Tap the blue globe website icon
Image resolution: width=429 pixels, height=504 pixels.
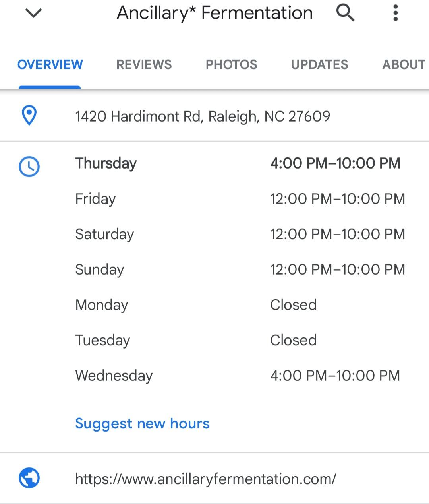(29, 478)
